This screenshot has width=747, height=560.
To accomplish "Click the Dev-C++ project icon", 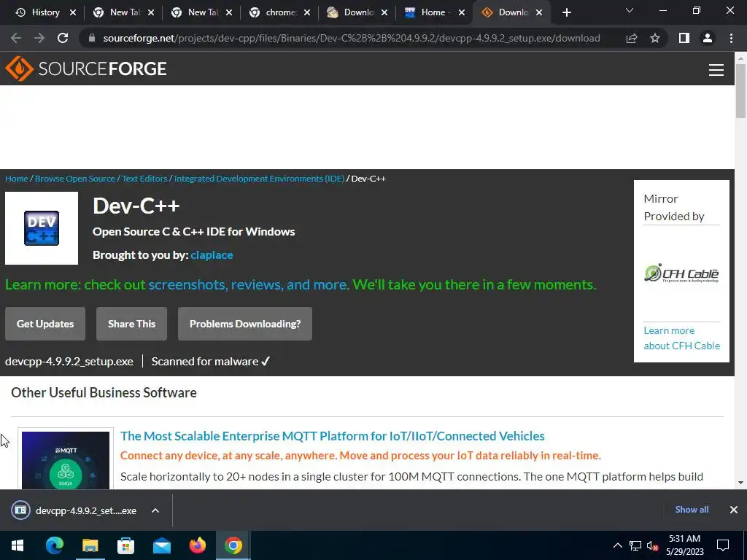I will click(x=42, y=228).
